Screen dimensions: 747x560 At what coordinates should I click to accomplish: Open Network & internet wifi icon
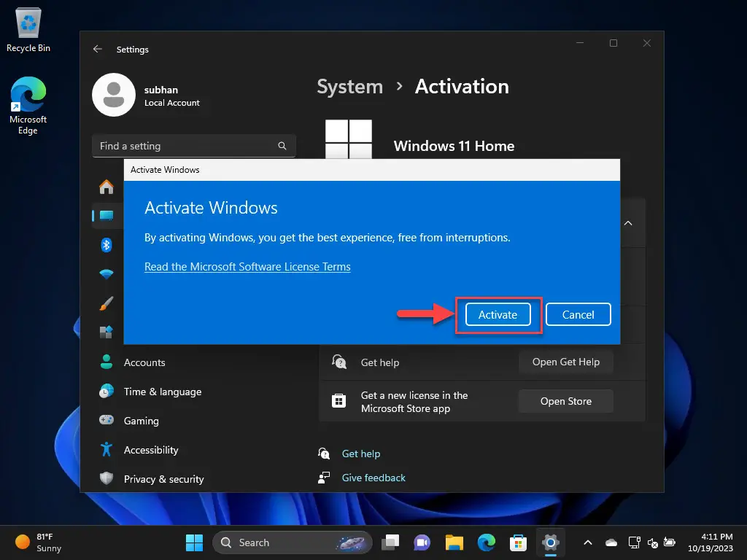pos(107,274)
